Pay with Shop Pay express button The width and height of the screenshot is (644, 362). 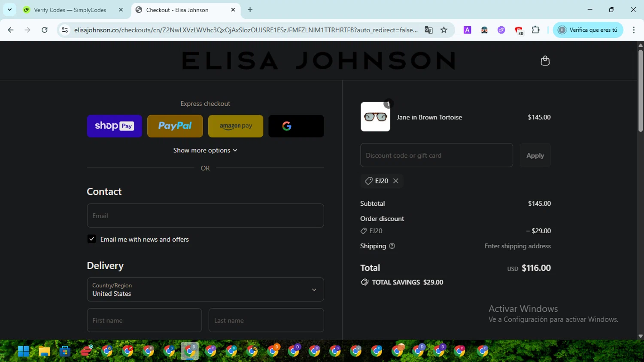114,126
